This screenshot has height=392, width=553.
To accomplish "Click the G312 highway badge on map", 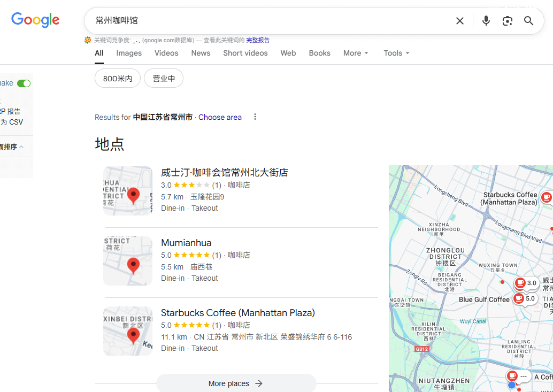I will tap(422, 349).
